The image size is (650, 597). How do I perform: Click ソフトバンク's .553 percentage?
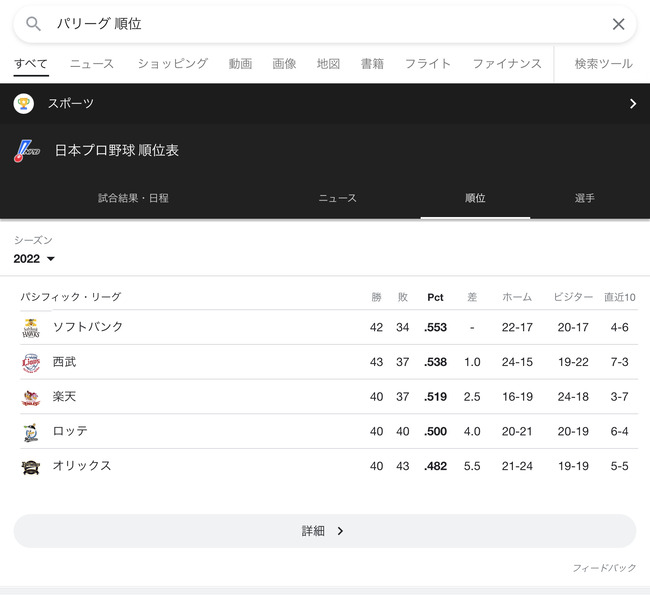(435, 328)
